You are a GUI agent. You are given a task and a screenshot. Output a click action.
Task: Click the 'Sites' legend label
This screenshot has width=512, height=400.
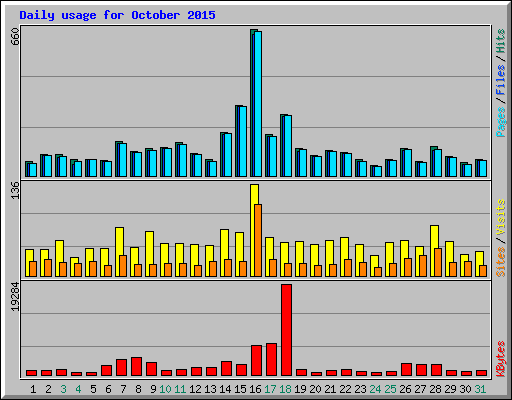click(501, 262)
